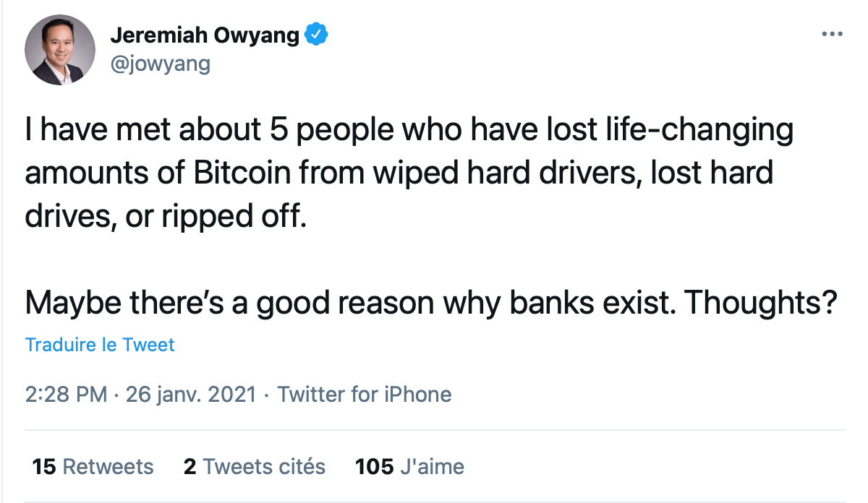Open the 105 J'aime likes list
868x503 pixels.
tap(409, 467)
